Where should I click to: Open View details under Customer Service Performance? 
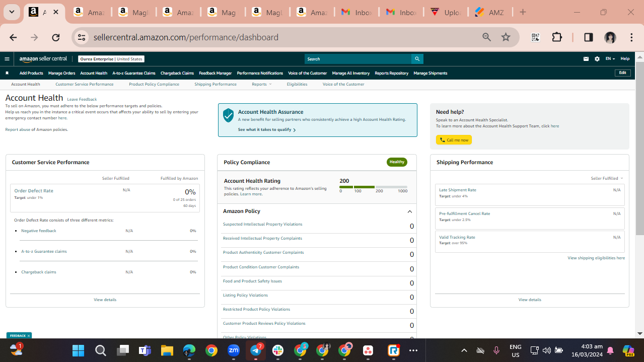[x=105, y=300]
